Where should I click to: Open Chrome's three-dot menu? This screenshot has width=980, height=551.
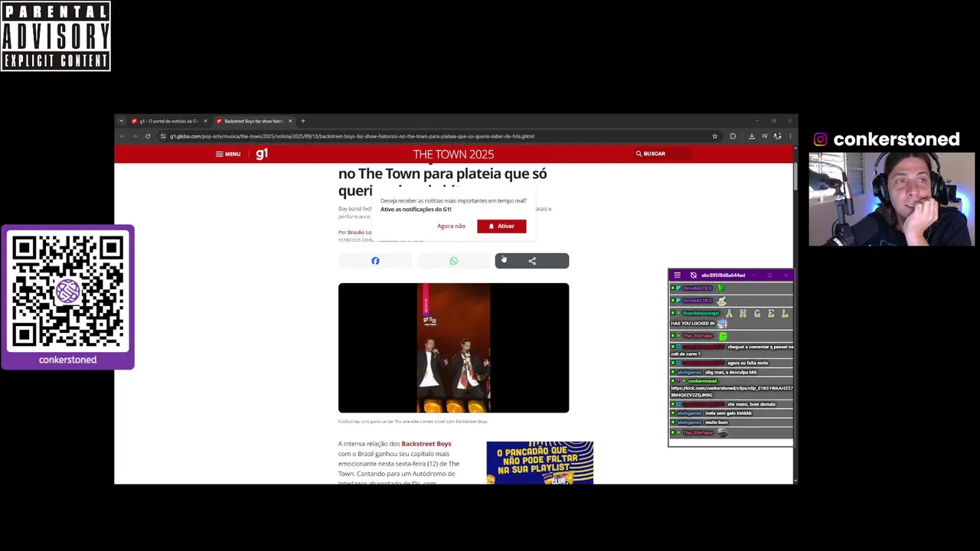point(790,136)
